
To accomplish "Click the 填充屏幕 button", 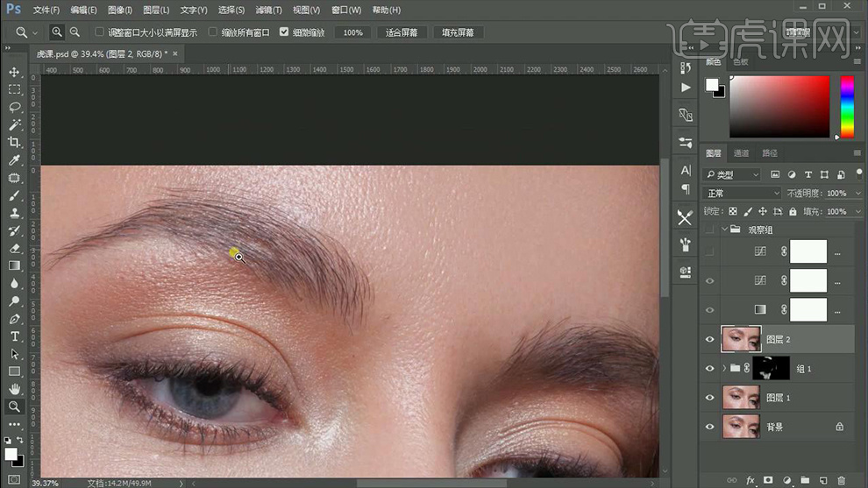I will tap(458, 32).
